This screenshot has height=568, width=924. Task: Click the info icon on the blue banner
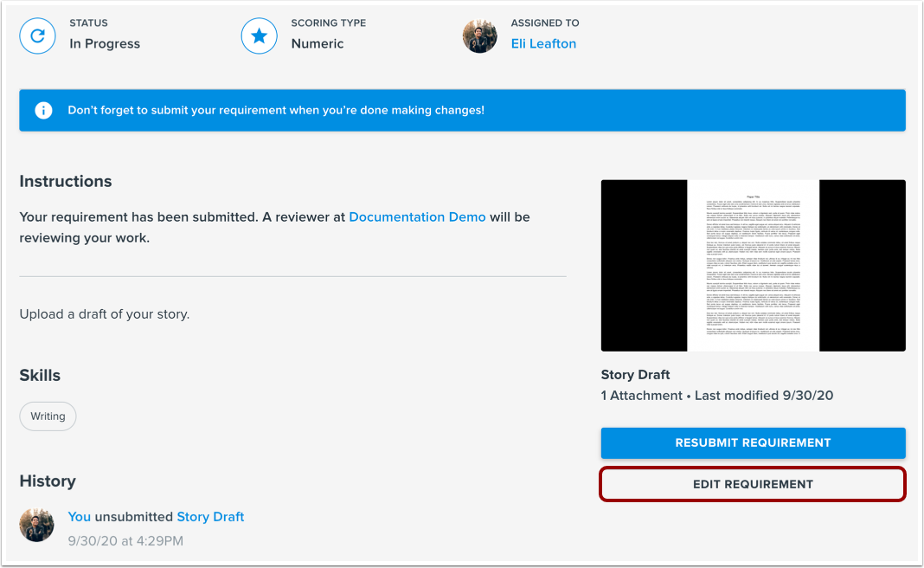click(x=43, y=110)
